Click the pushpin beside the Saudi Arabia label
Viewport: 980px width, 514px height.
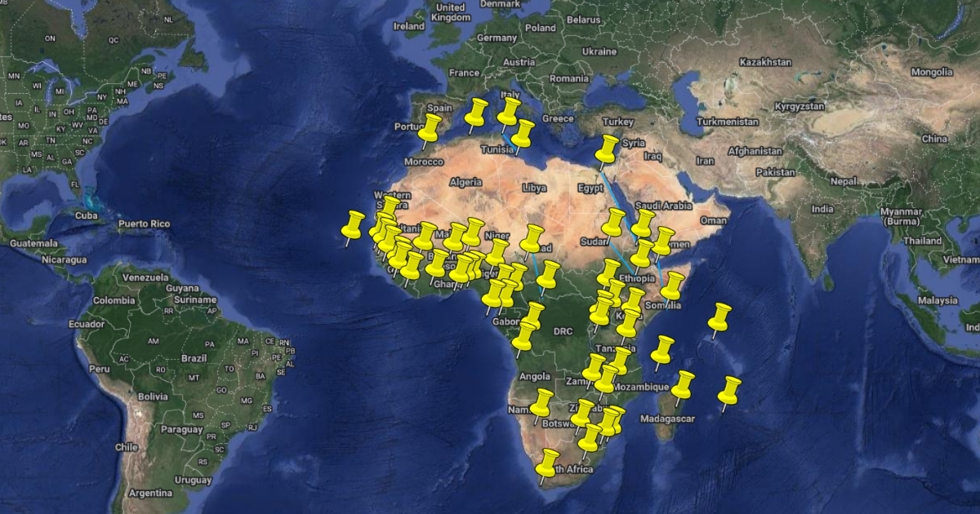[644, 222]
